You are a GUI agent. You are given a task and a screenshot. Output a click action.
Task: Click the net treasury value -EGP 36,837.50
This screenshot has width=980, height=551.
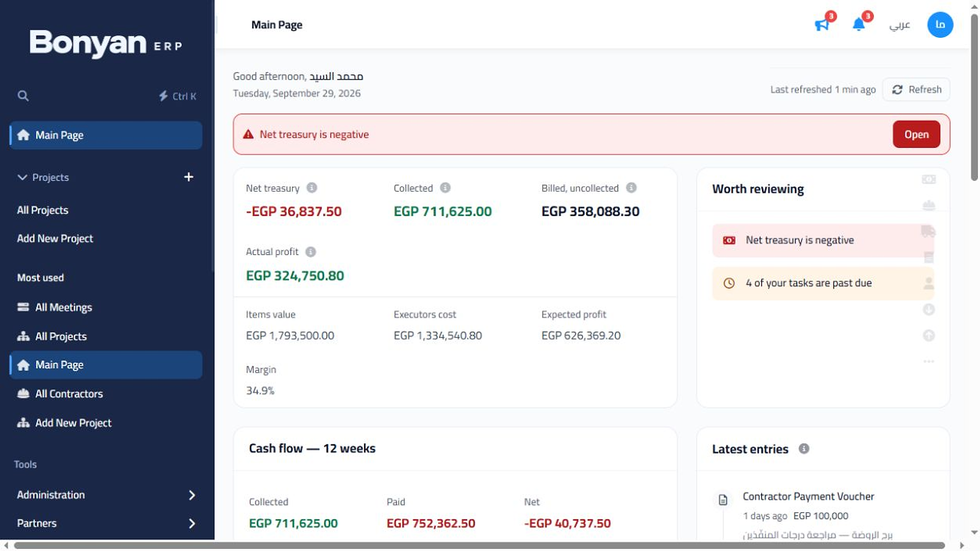[293, 211]
